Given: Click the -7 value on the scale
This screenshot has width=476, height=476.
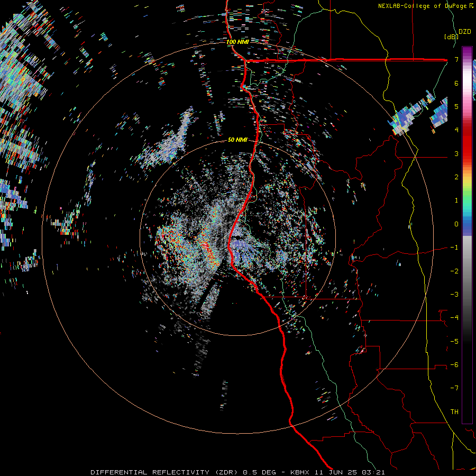Looking at the screenshot, I should pyautogui.click(x=454, y=388).
